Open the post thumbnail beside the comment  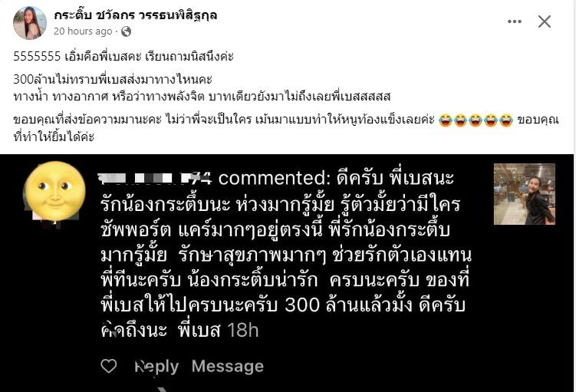click(x=524, y=194)
